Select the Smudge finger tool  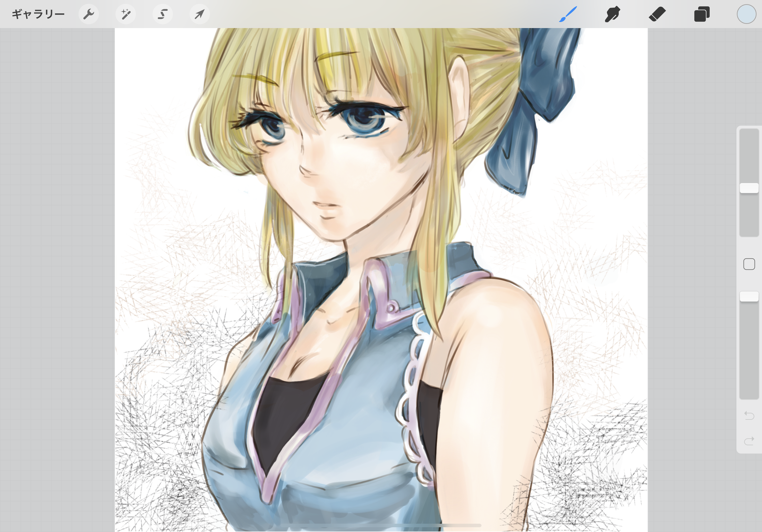point(612,14)
